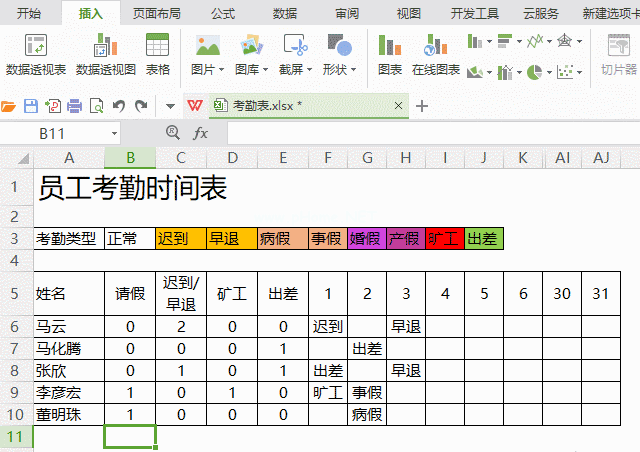Click the print icon in quick toolbar
Image resolution: width=640 pixels, height=452 pixels.
[74, 106]
